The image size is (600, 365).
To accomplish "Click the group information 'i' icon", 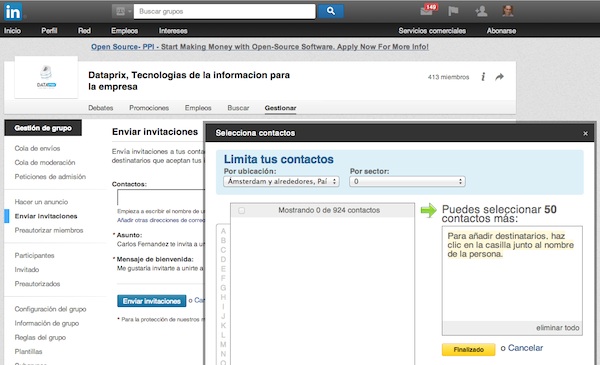I will [483, 77].
